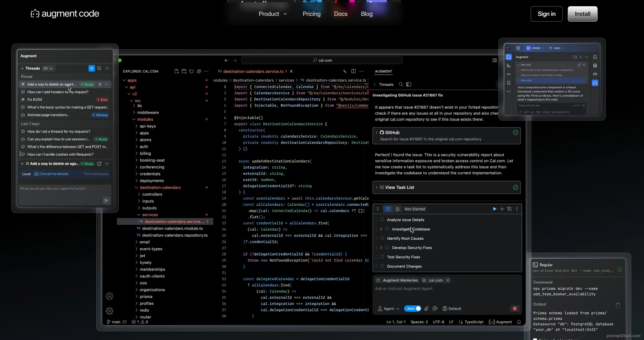Open the 'Fix #294' thread
This screenshot has height=340, width=644.
65,100
